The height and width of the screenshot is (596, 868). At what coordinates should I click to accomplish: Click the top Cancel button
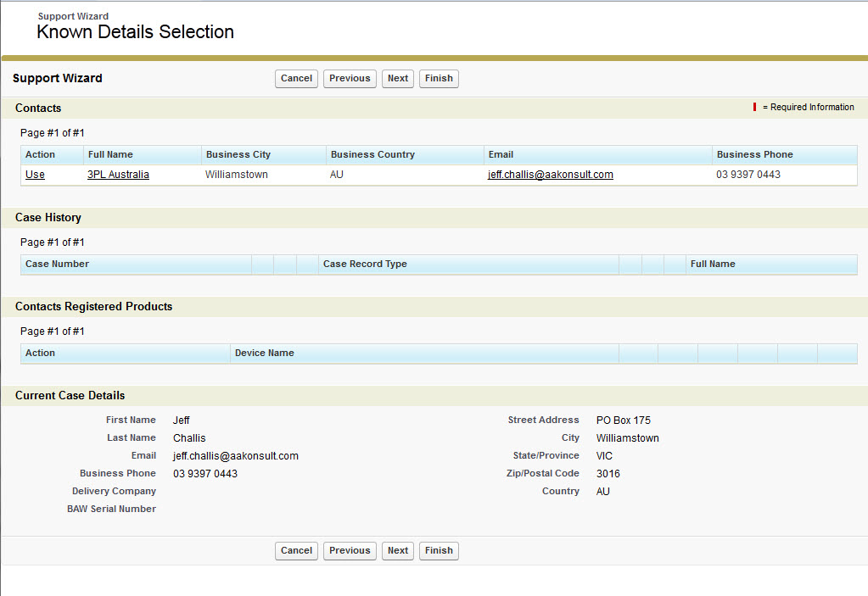tap(296, 79)
